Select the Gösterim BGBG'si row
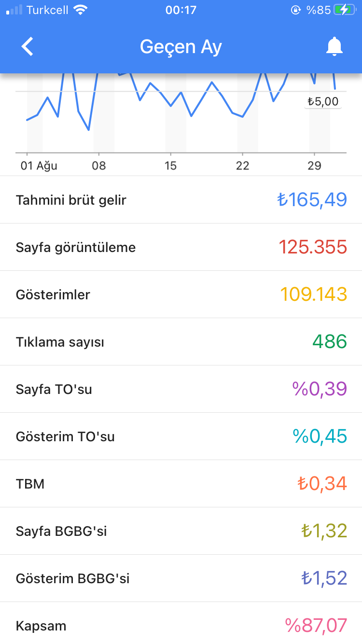Viewport: 362px width, 644px height. point(181,578)
